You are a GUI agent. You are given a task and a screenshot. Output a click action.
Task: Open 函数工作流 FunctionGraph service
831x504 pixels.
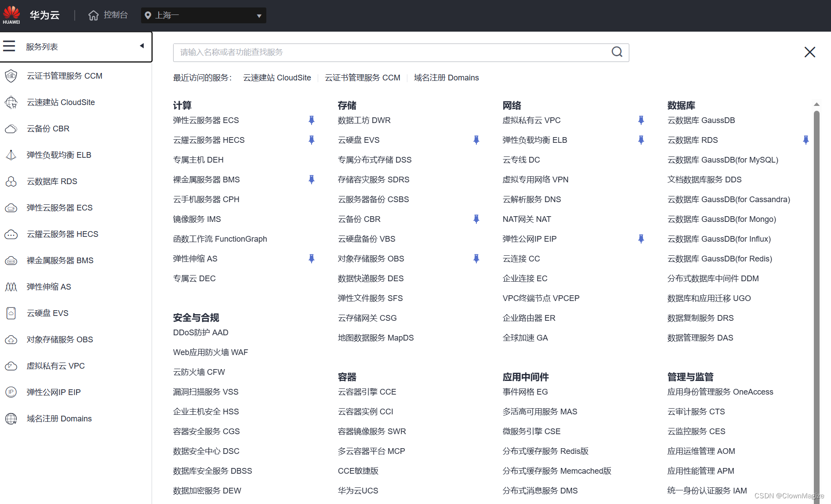220,239
